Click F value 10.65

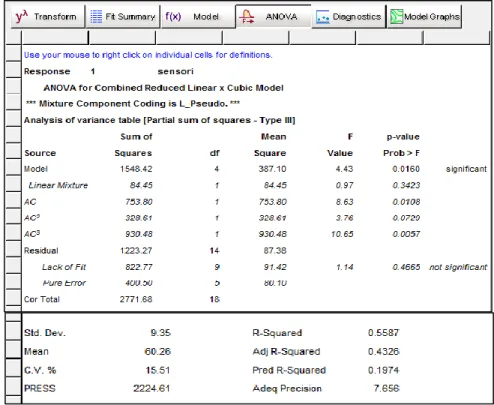click(x=342, y=234)
